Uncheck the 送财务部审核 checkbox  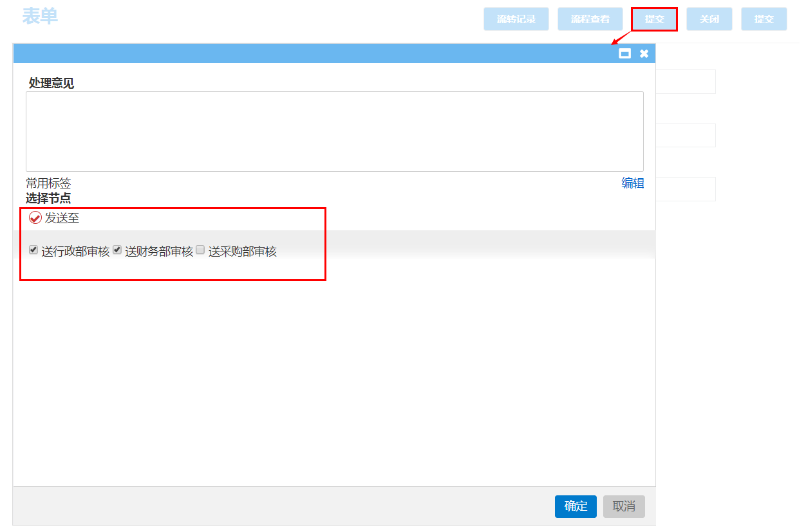tap(117, 250)
